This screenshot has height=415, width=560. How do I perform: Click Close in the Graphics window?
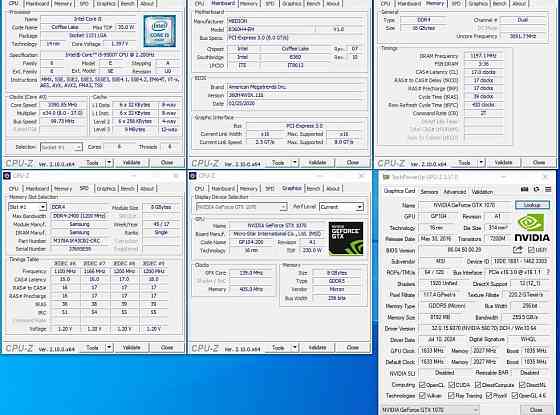click(352, 347)
